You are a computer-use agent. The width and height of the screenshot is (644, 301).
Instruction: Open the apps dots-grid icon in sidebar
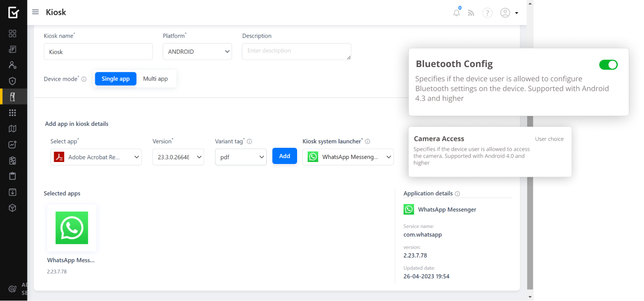13,113
